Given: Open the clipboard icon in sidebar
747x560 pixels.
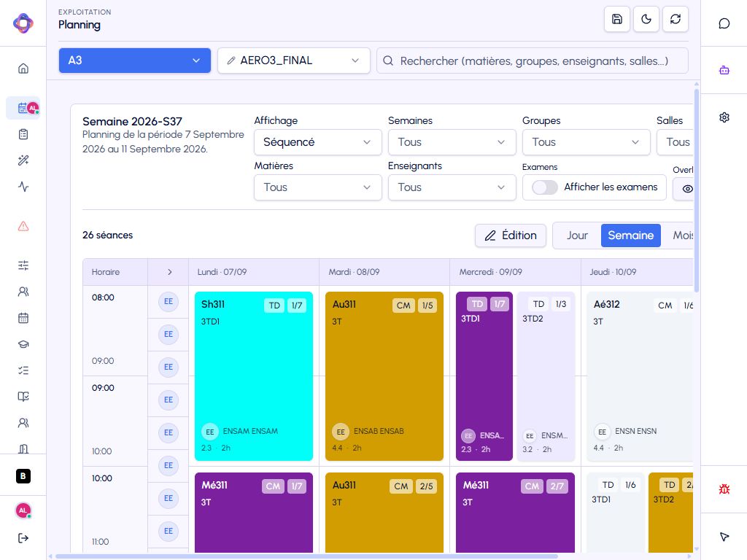Looking at the screenshot, I should point(23,134).
